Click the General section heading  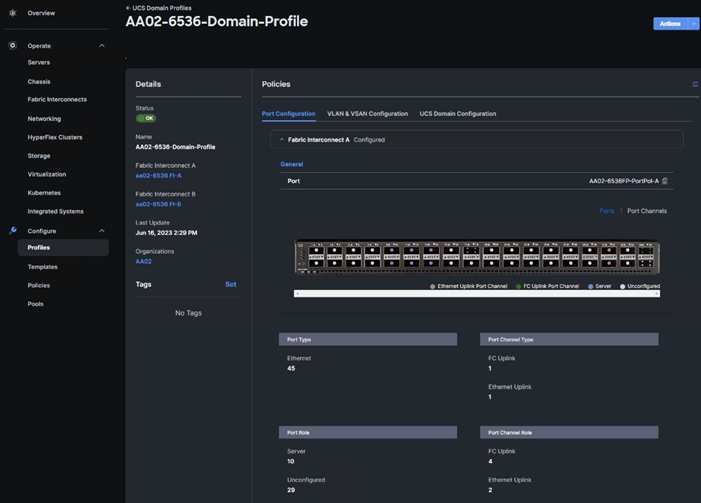291,164
